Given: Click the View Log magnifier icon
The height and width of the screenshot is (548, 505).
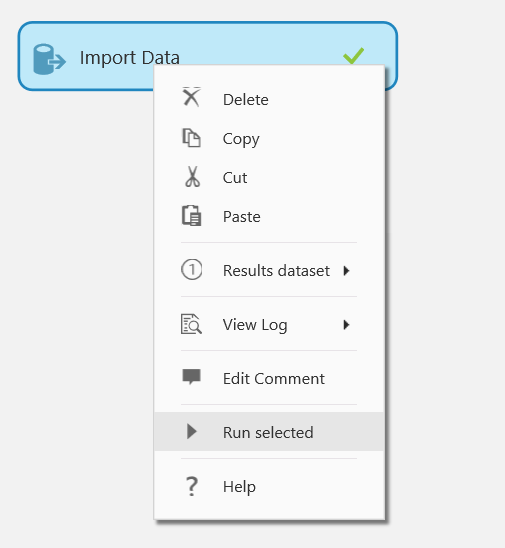Looking at the screenshot, I should [x=191, y=324].
